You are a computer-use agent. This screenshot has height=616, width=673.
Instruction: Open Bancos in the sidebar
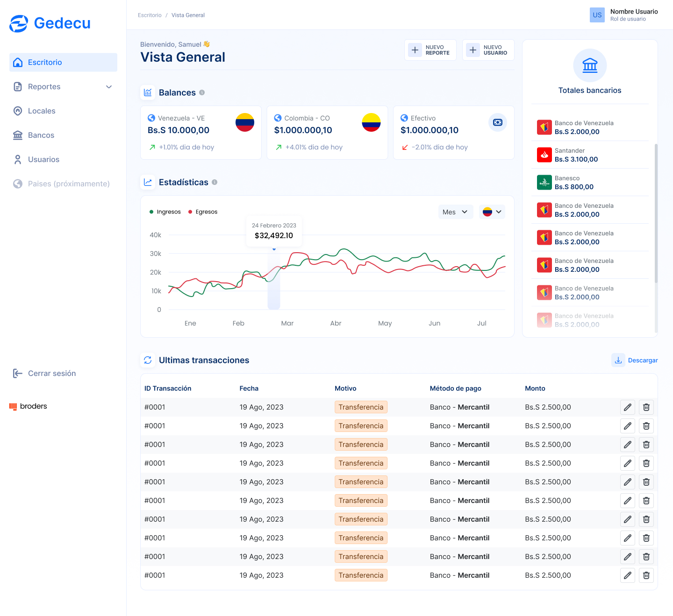(41, 135)
